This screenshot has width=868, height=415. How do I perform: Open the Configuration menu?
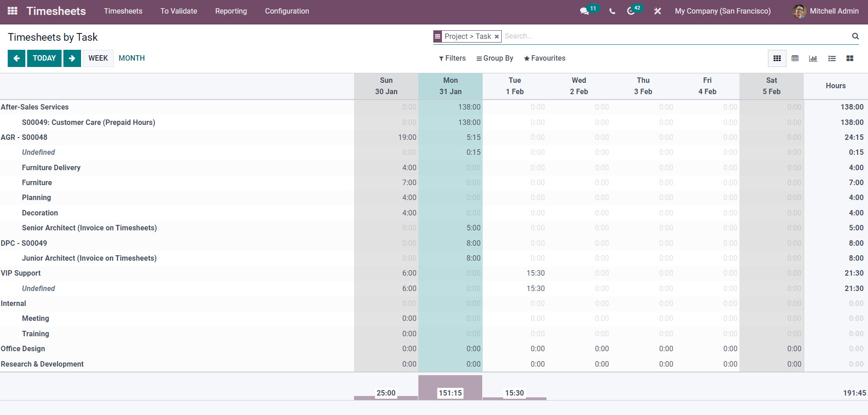click(287, 11)
